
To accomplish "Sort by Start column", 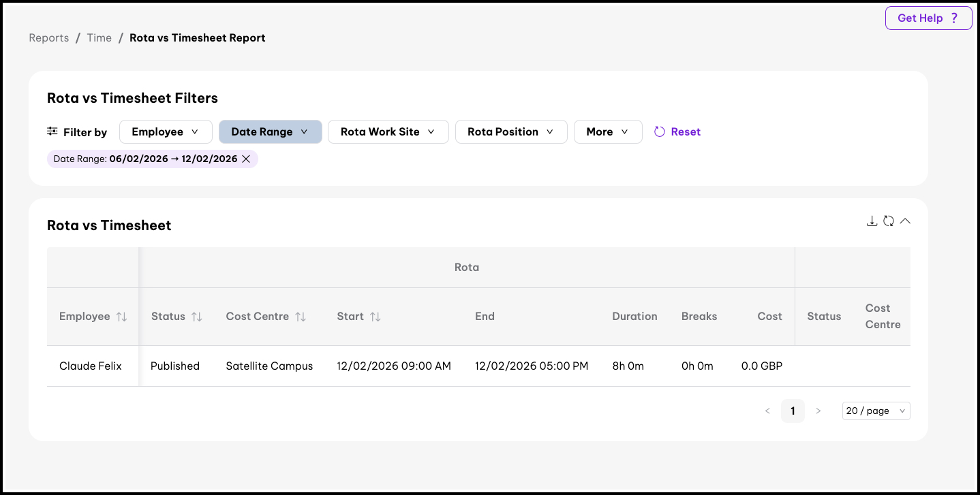I will pos(375,317).
